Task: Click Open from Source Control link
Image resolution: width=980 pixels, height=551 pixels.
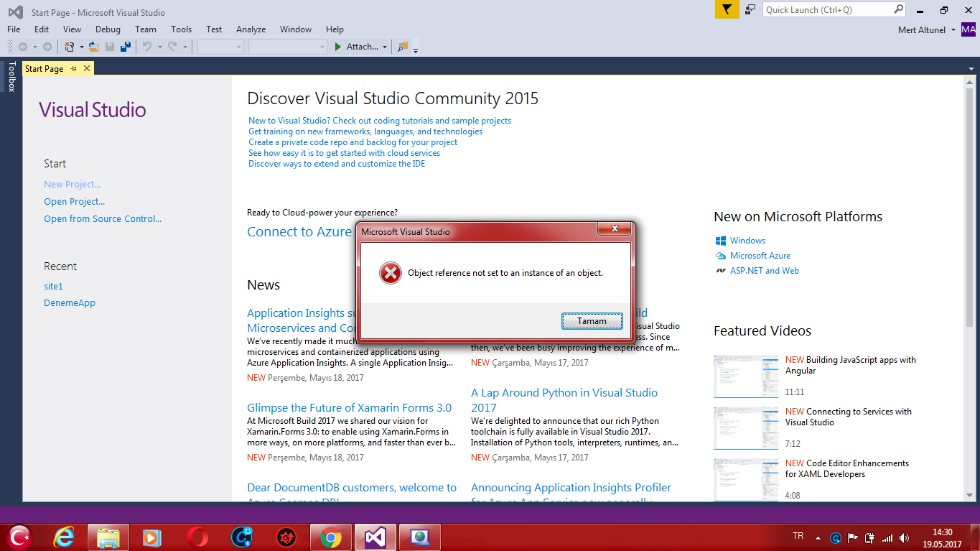Action: click(x=103, y=219)
